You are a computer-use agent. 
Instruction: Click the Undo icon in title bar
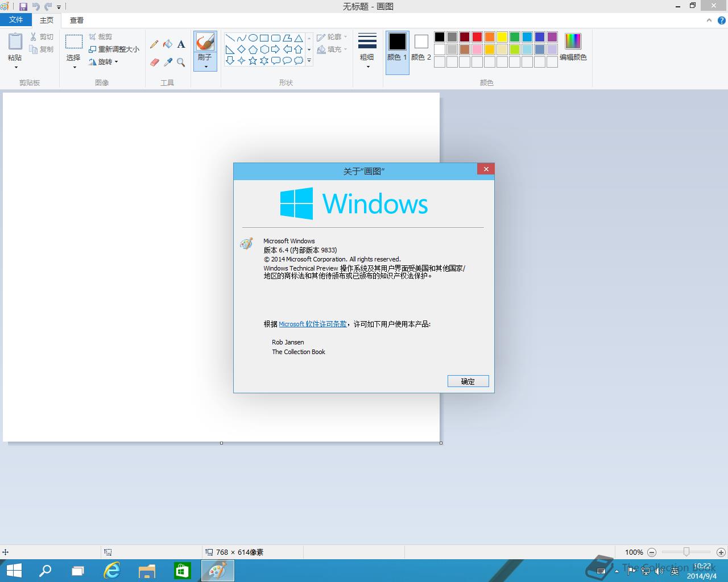36,7
